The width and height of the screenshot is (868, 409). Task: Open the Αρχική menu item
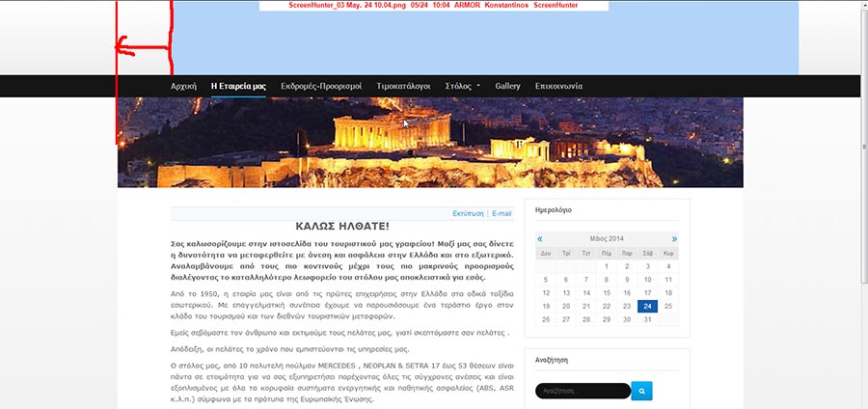(x=183, y=87)
